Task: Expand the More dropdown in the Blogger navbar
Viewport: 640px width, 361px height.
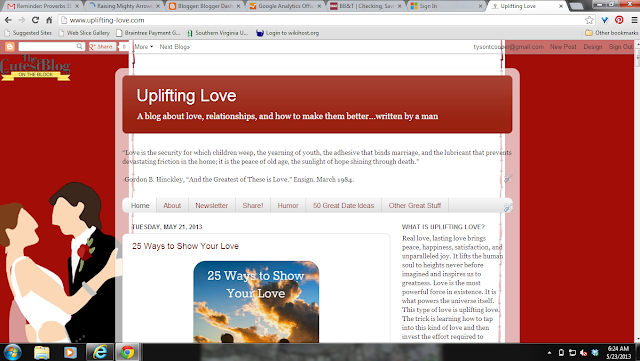Action: [144, 47]
